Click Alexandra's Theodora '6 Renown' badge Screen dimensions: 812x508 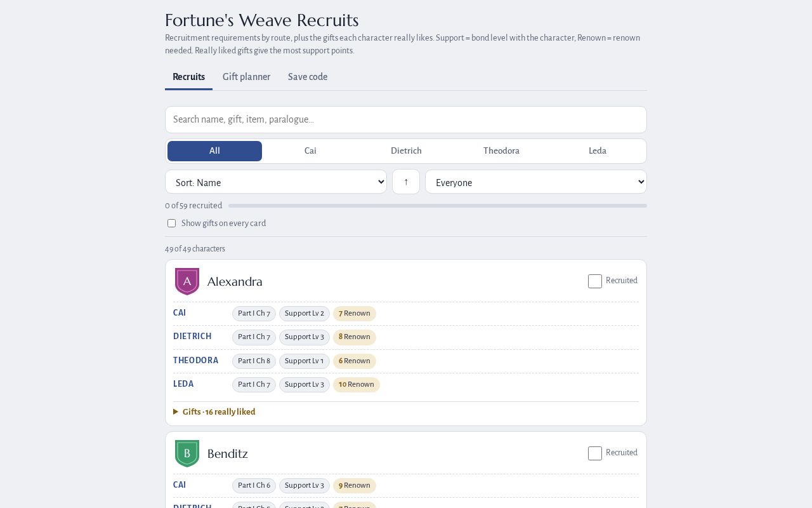355,361
